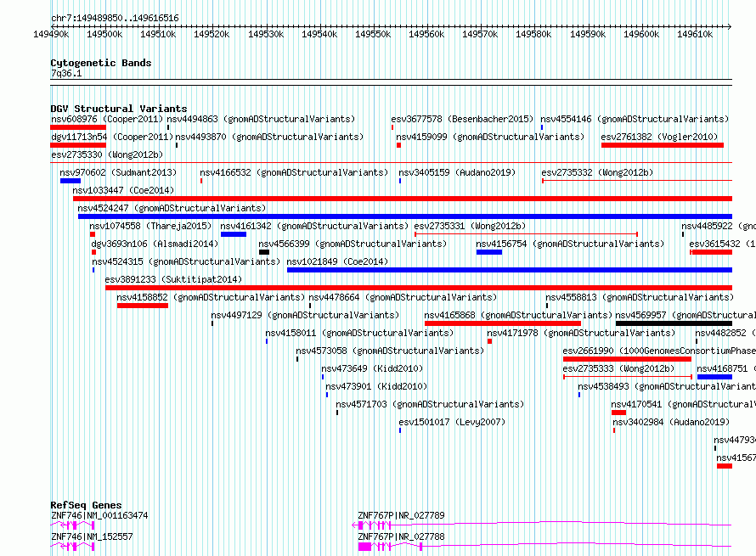Click the red bar under nsv4165868

point(503,323)
